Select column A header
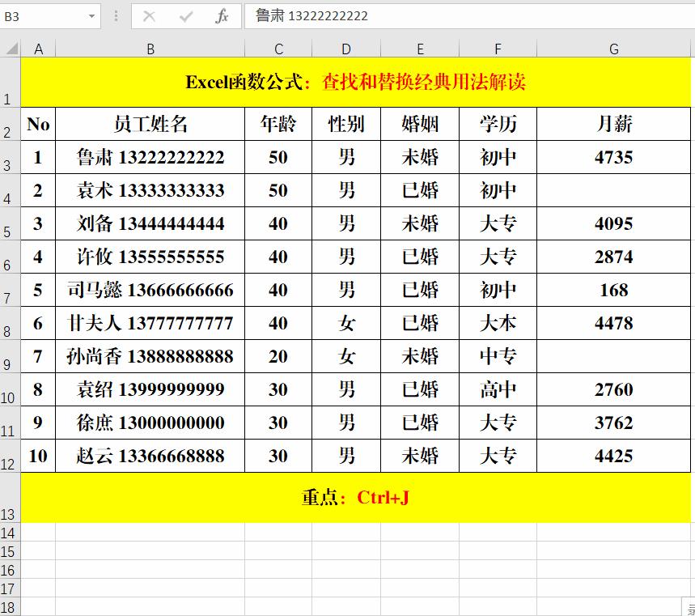This screenshot has width=695, height=616. coord(37,48)
